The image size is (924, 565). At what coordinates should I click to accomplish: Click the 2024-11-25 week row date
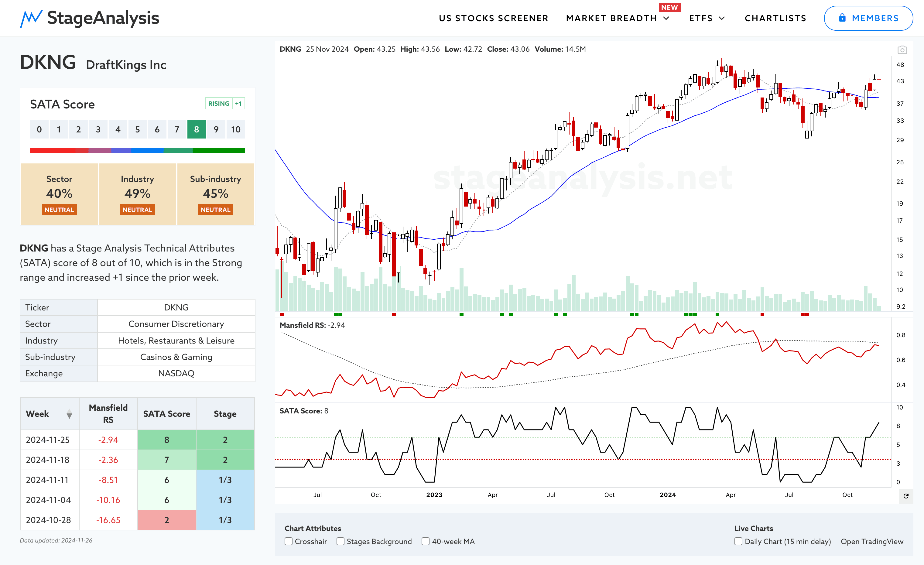(x=48, y=440)
